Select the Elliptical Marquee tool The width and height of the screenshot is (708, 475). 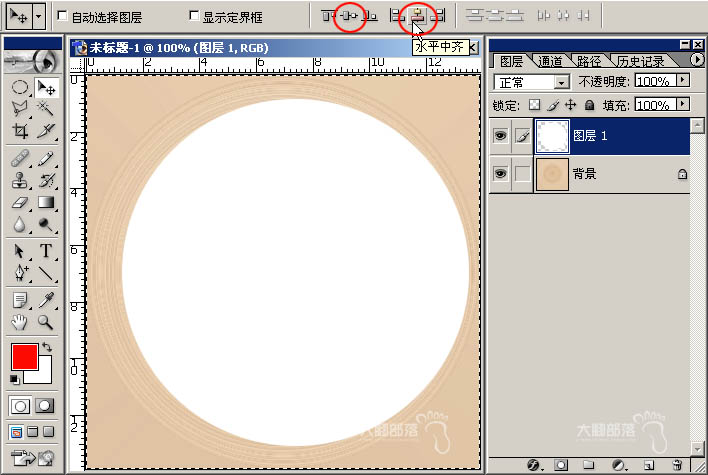pyautogui.click(x=19, y=88)
